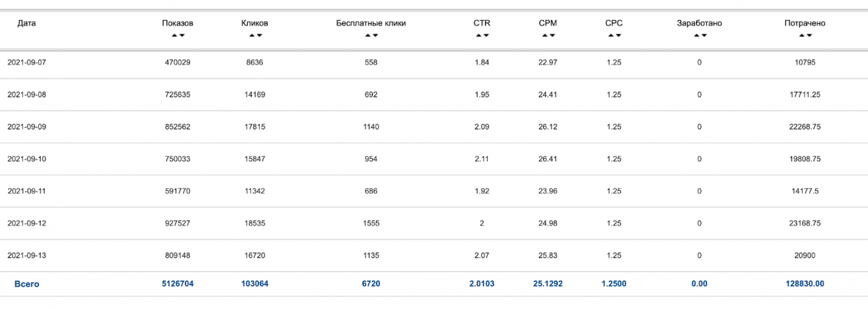Sort by the CPM column arrows
The width and height of the screenshot is (868, 309).
(548, 36)
